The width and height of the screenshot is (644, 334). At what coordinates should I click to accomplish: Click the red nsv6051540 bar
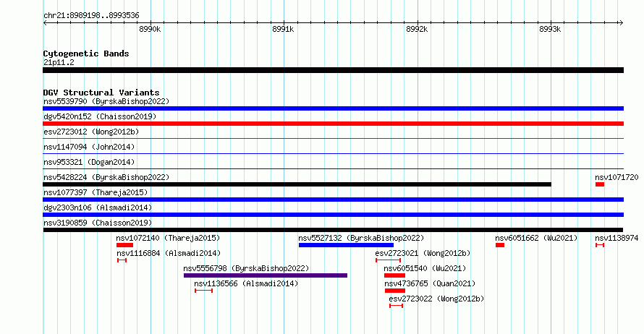[x=394, y=275]
